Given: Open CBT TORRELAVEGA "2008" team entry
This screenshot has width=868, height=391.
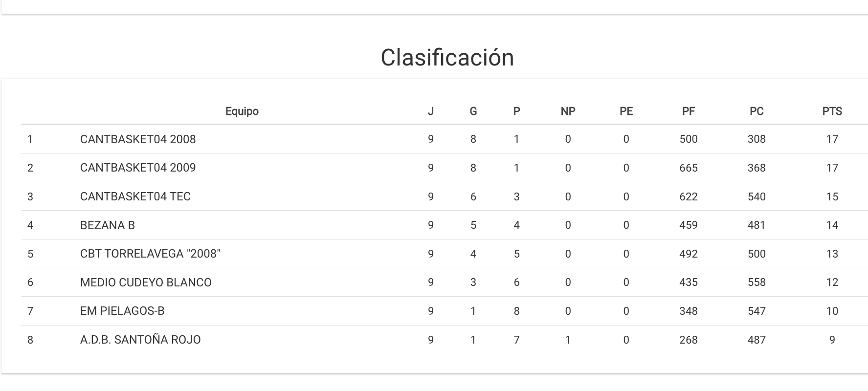Looking at the screenshot, I should [x=150, y=254].
